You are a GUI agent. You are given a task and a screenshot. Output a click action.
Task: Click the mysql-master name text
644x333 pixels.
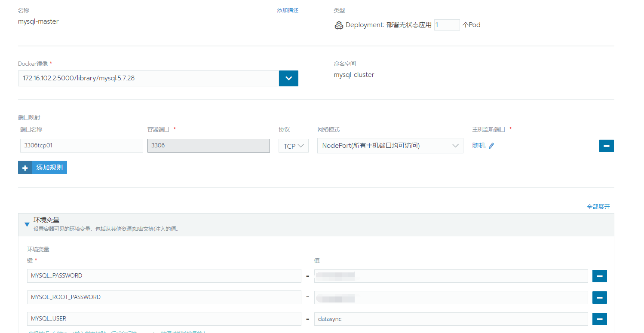click(38, 21)
